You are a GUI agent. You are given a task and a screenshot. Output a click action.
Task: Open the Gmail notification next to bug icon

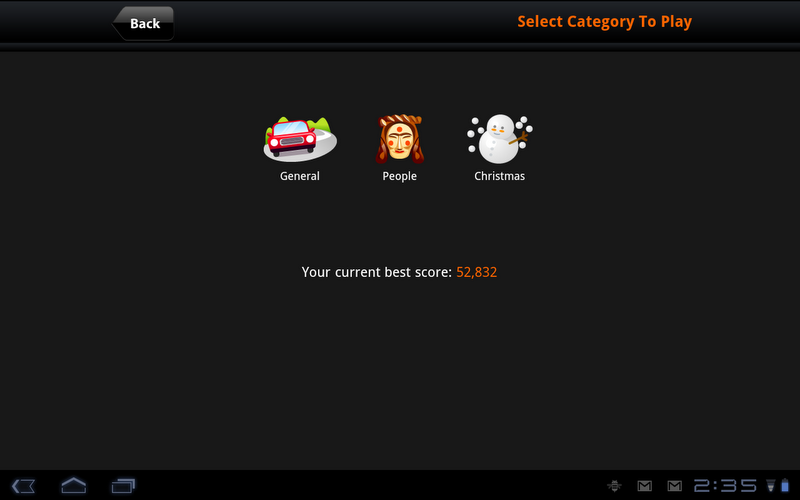pos(645,486)
